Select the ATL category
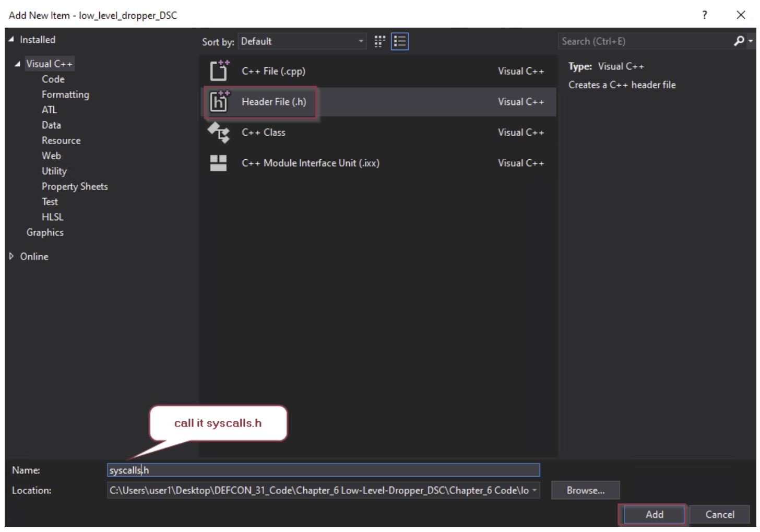 49,110
